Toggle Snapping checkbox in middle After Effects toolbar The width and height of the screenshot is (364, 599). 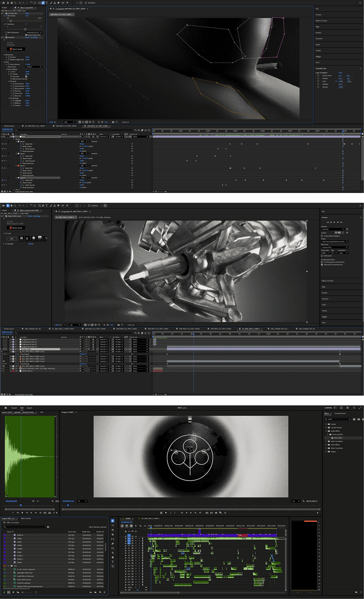click(89, 206)
